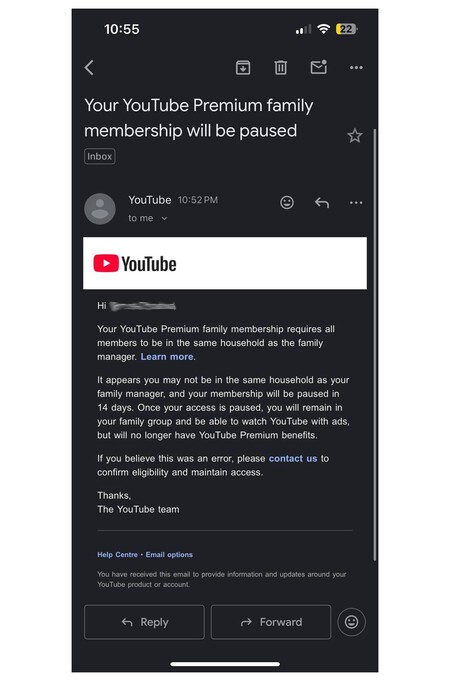The width and height of the screenshot is (450, 681).
Task: Archive this email with the box icon
Action: coord(243,68)
